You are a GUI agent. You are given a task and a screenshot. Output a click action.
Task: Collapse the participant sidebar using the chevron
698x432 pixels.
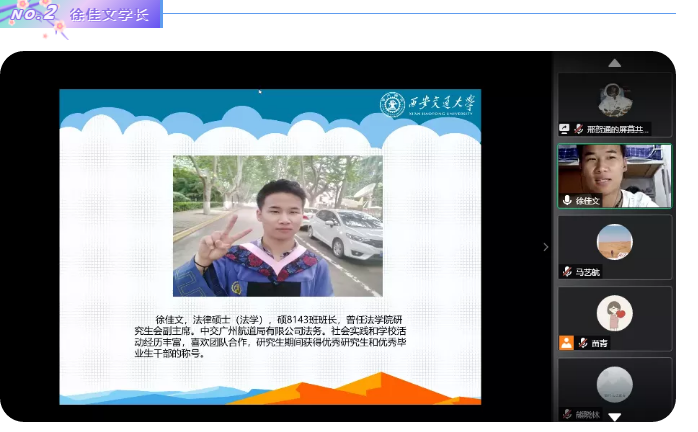[545, 247]
